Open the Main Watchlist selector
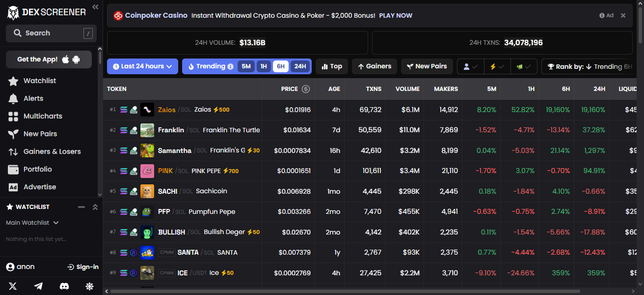The width and height of the screenshot is (644, 295). 32,222
